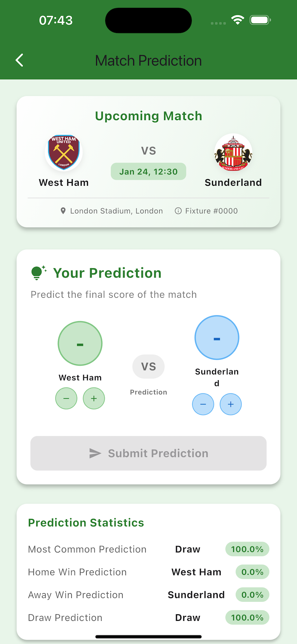Tap West Ham green score circle
Viewport: 297px width, 644px height.
tap(80, 343)
